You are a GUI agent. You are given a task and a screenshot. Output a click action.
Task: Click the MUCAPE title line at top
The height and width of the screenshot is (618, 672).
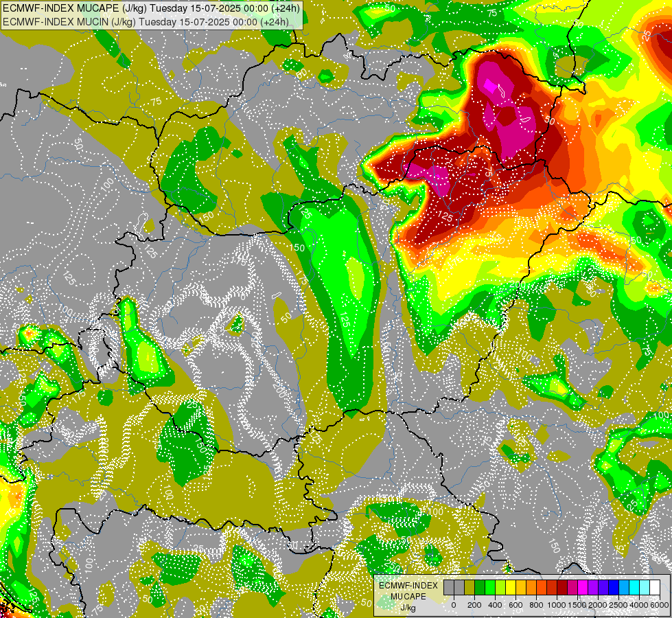pyautogui.click(x=151, y=8)
